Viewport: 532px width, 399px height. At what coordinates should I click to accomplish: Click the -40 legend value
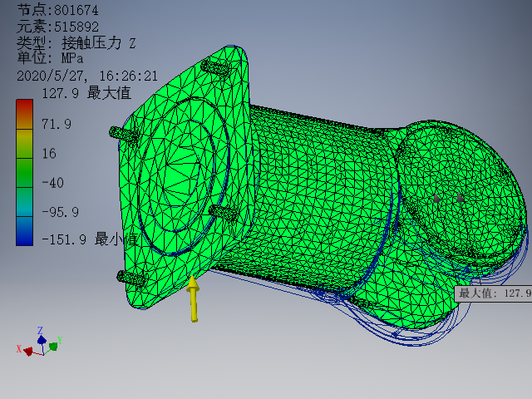[x=52, y=183]
